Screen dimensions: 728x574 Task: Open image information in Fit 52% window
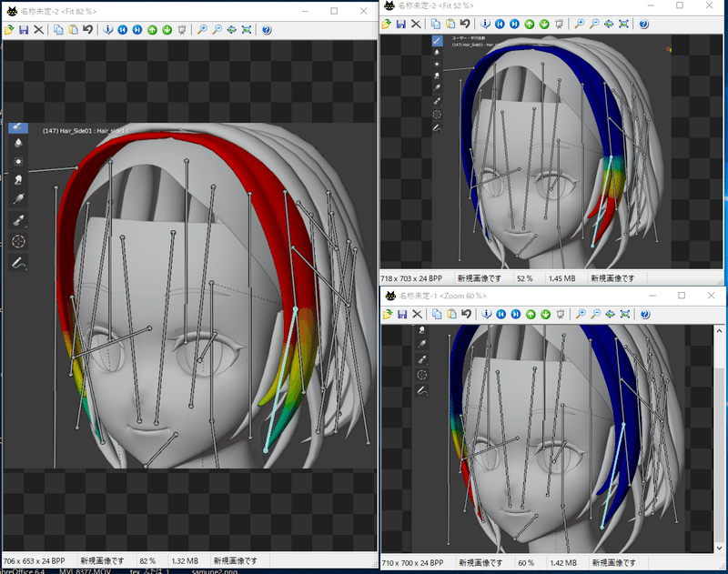(486, 25)
